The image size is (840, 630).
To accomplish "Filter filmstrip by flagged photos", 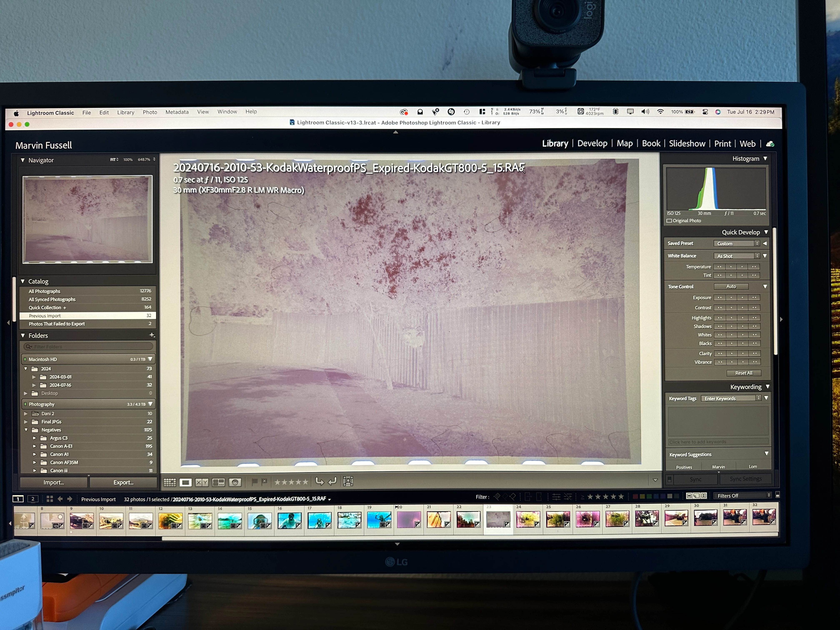I will click(x=497, y=496).
